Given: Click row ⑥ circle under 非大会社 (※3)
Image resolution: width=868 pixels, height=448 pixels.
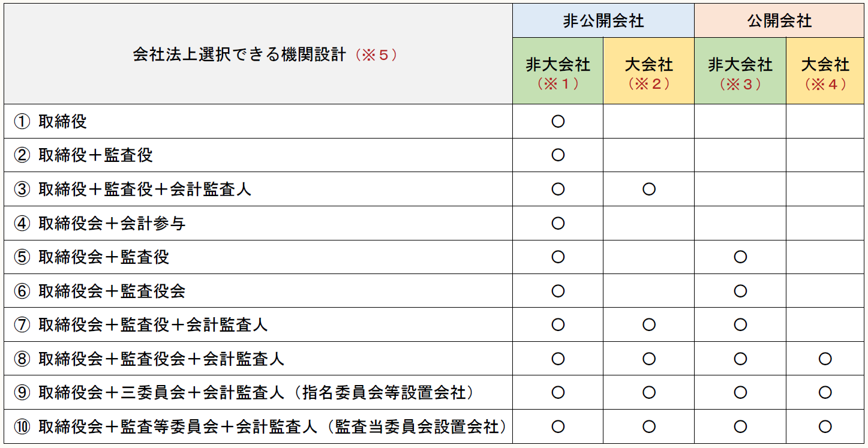Looking at the screenshot, I should 740,291.
